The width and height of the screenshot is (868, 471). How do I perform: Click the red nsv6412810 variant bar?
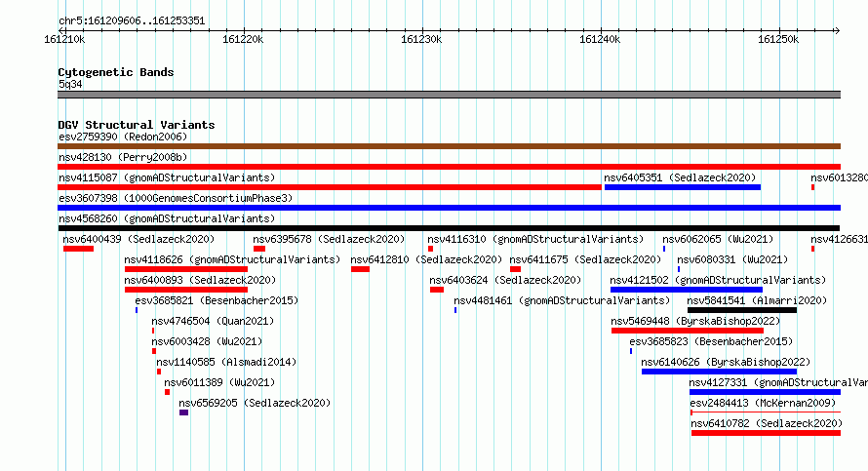(361, 269)
